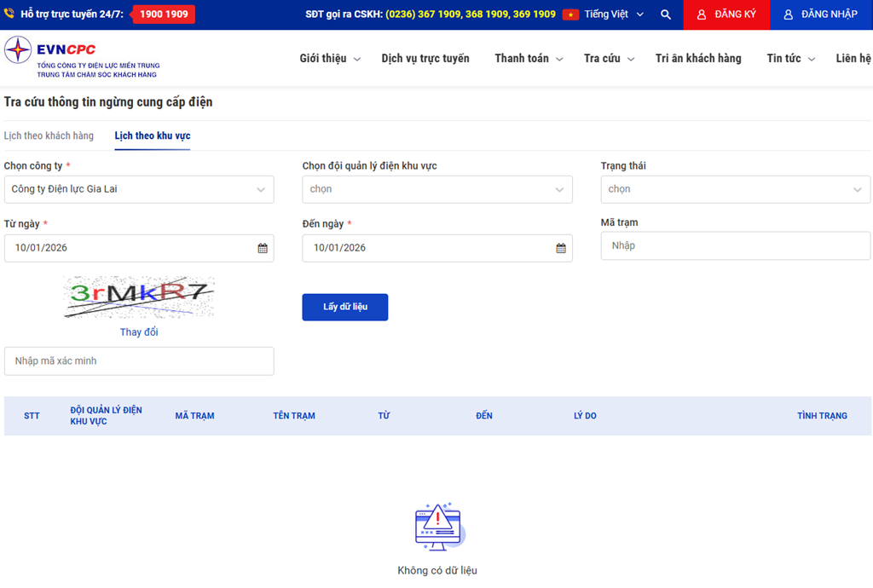Expand the Trạng thái dropdown
This screenshot has height=588, width=873.
point(735,189)
